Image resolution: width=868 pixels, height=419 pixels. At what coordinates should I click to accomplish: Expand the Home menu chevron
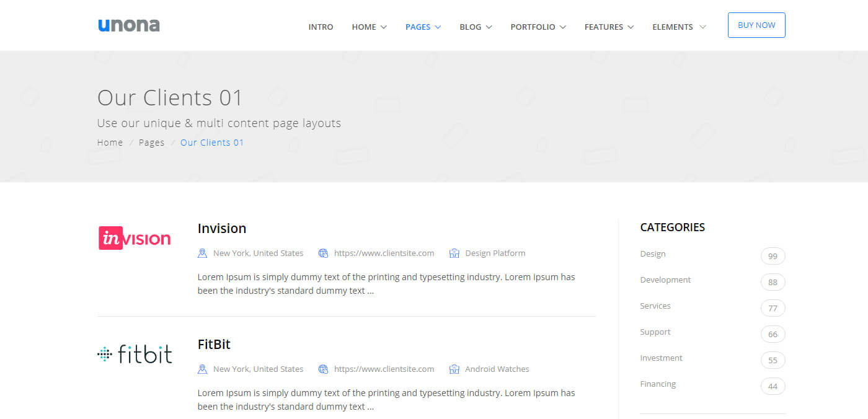point(384,27)
